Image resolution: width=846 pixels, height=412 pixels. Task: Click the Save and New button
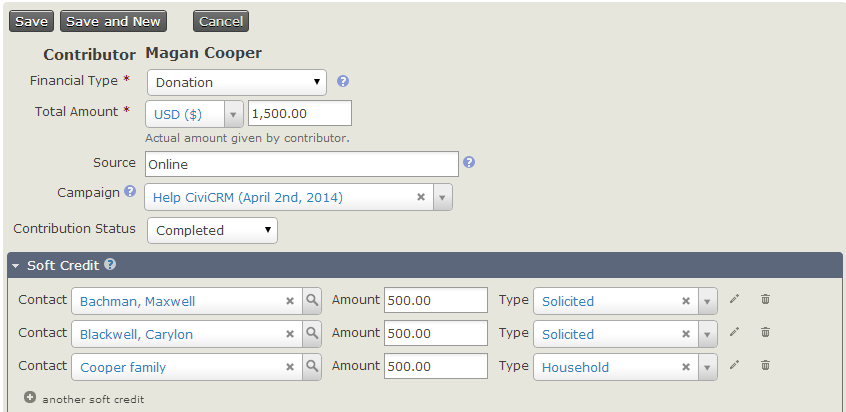(x=113, y=21)
